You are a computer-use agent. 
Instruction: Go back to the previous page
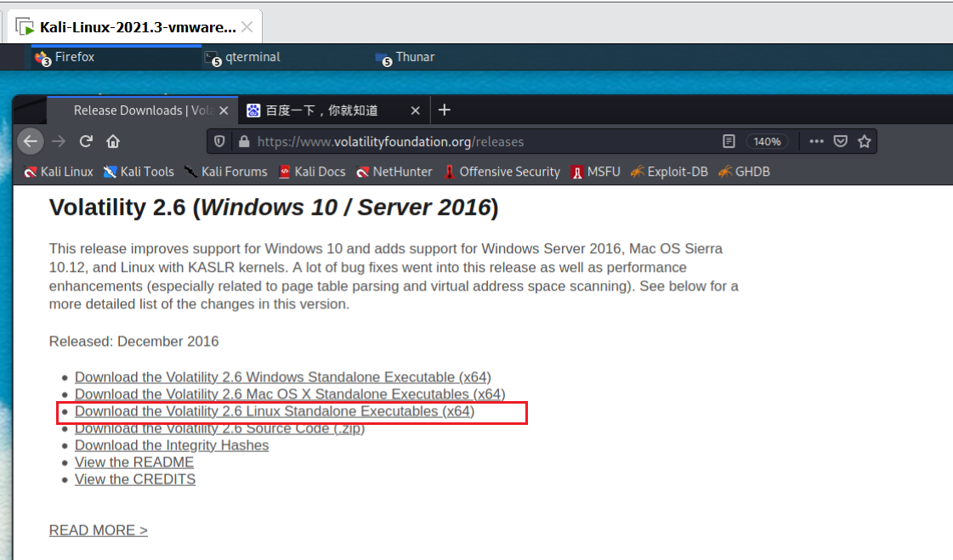[x=31, y=142]
